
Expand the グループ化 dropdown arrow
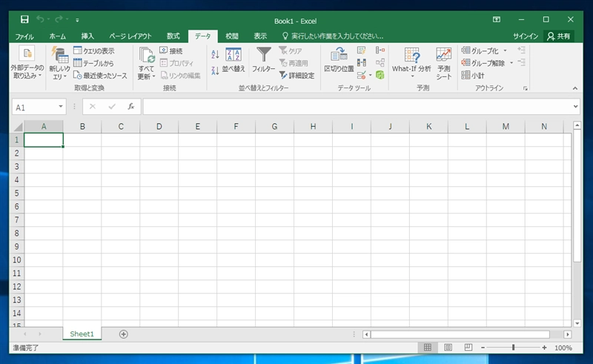(505, 50)
